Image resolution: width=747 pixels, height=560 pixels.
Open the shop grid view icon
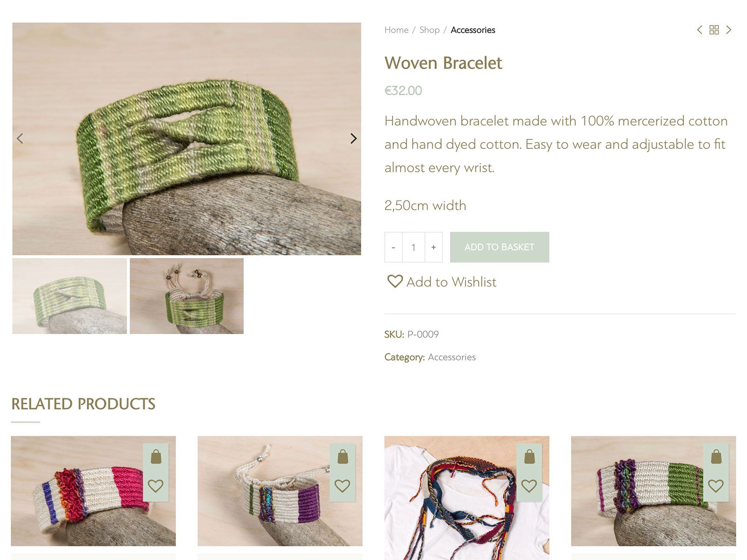(x=714, y=30)
